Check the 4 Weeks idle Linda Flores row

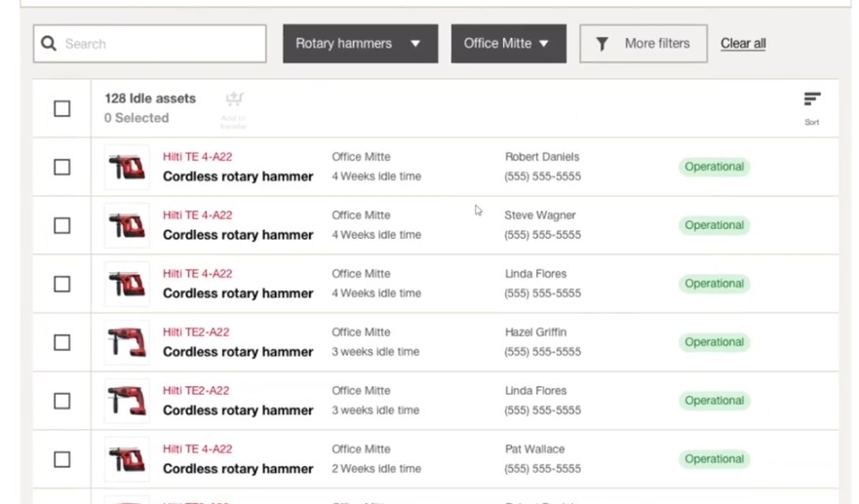(x=61, y=284)
